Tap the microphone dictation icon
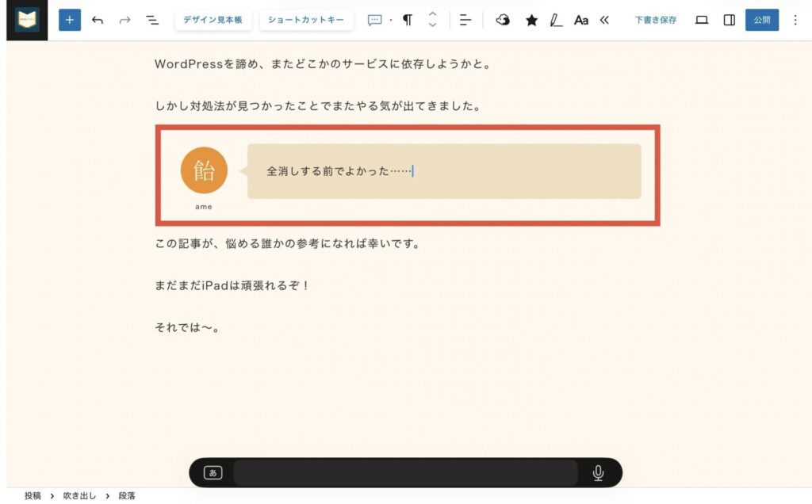Viewport: 812px width, 504px height. 598,473
